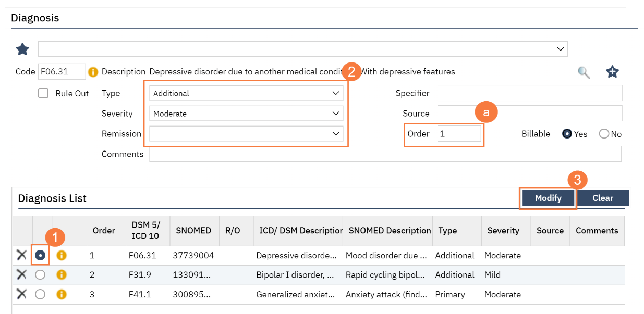The width and height of the screenshot is (644, 314).
Task: Click the Source input field
Action: click(530, 113)
